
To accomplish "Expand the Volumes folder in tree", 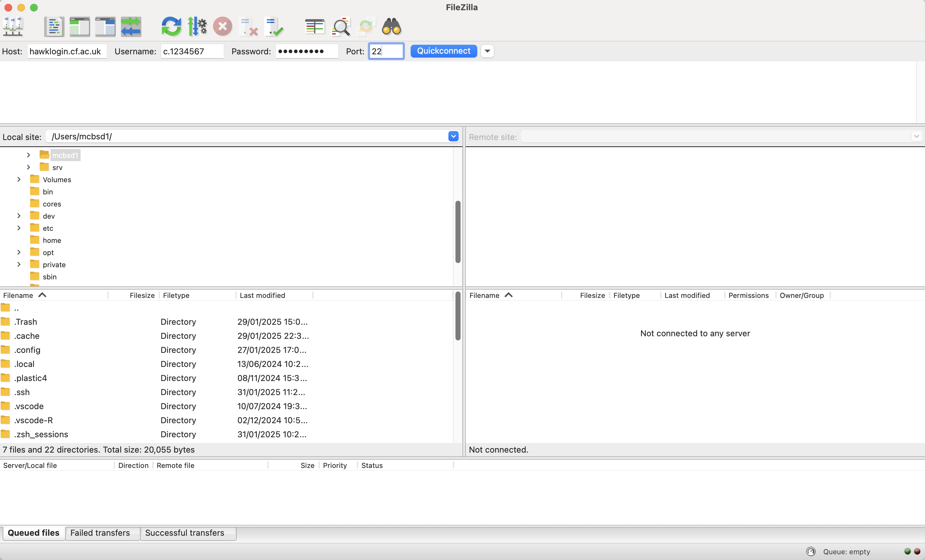I will point(19,179).
